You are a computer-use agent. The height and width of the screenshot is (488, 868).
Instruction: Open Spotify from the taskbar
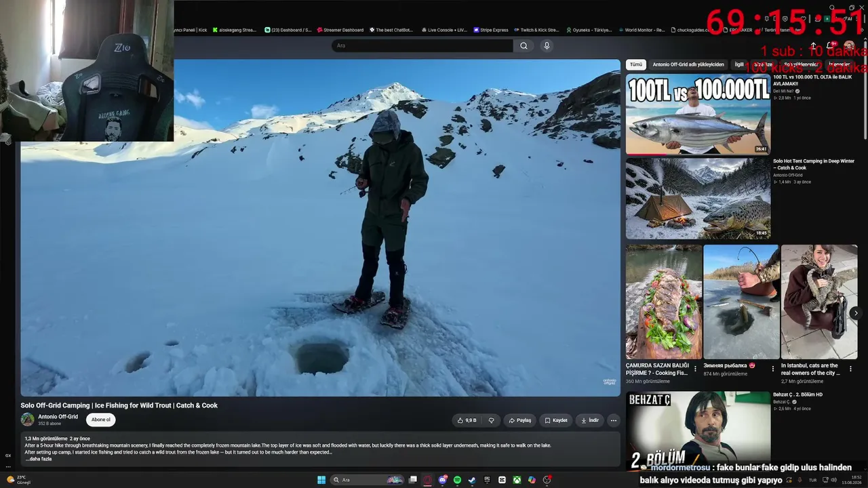point(458,480)
